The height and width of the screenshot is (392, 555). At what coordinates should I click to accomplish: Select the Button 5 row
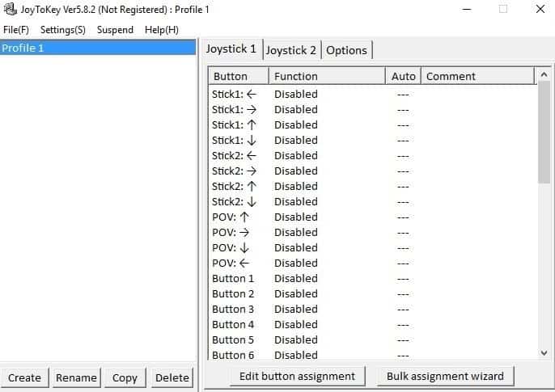pos(373,340)
